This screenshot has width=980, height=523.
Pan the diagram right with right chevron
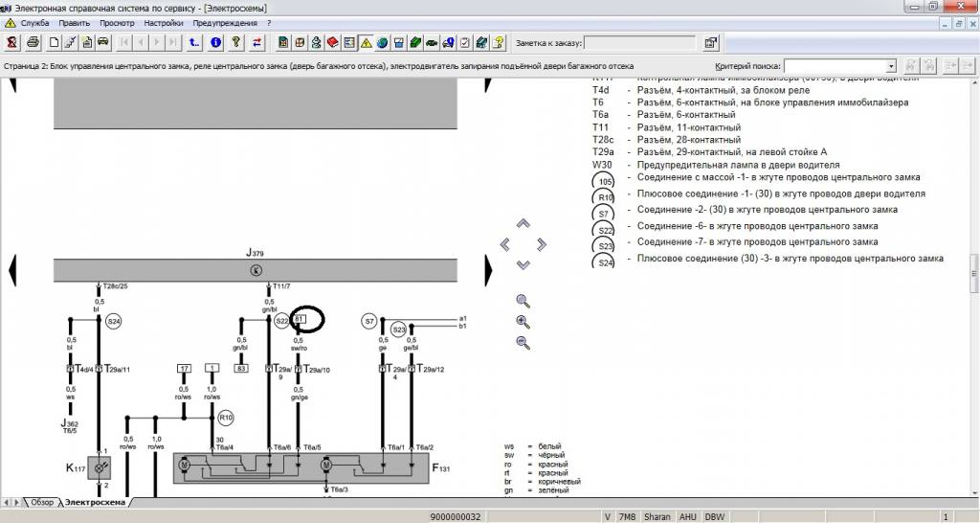coord(542,244)
